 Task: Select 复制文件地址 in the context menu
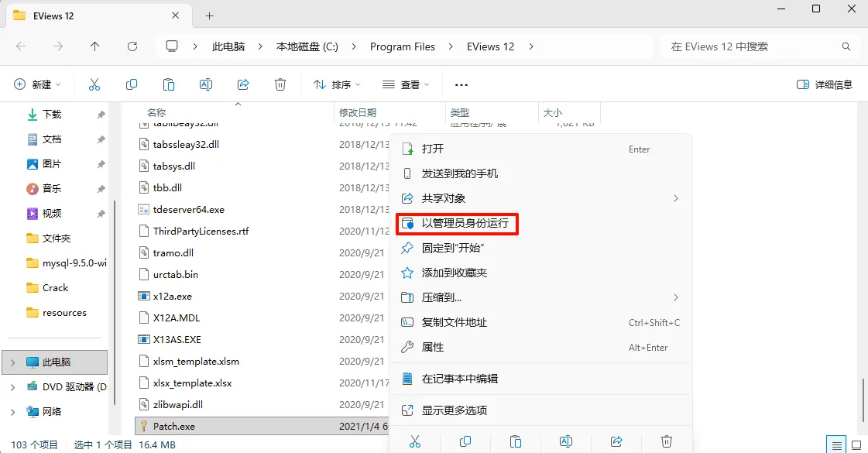point(540,322)
